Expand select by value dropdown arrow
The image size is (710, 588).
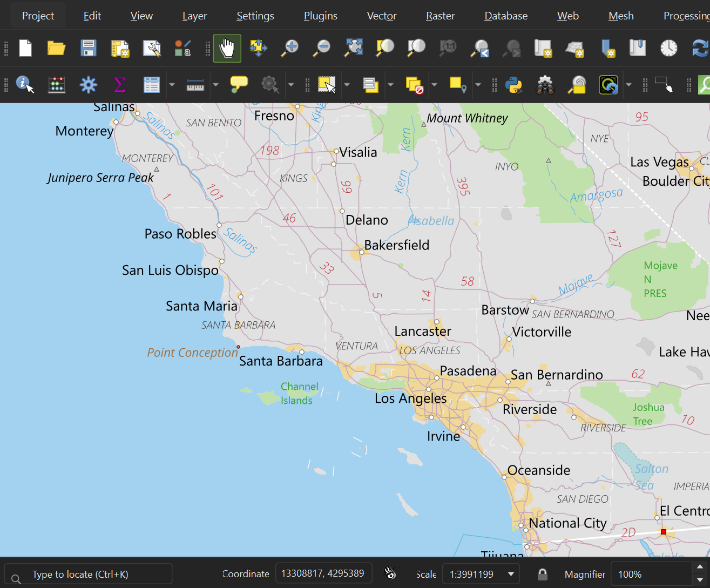pos(390,85)
